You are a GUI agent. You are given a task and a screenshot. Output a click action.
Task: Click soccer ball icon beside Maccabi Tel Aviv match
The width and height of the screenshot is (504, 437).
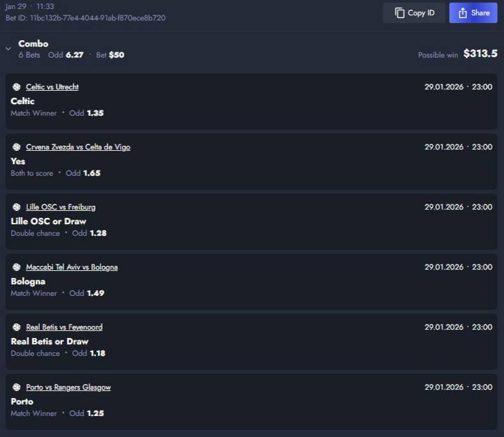tap(17, 267)
